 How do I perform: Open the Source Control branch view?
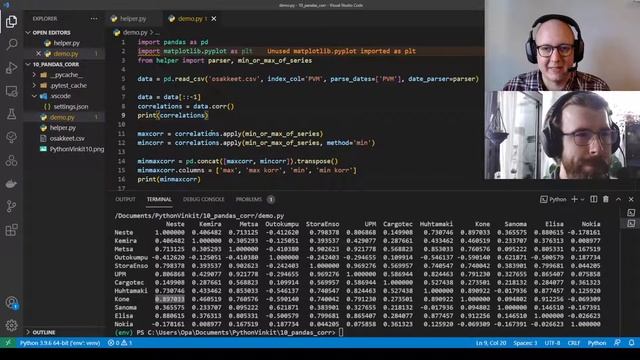[x=11, y=207]
